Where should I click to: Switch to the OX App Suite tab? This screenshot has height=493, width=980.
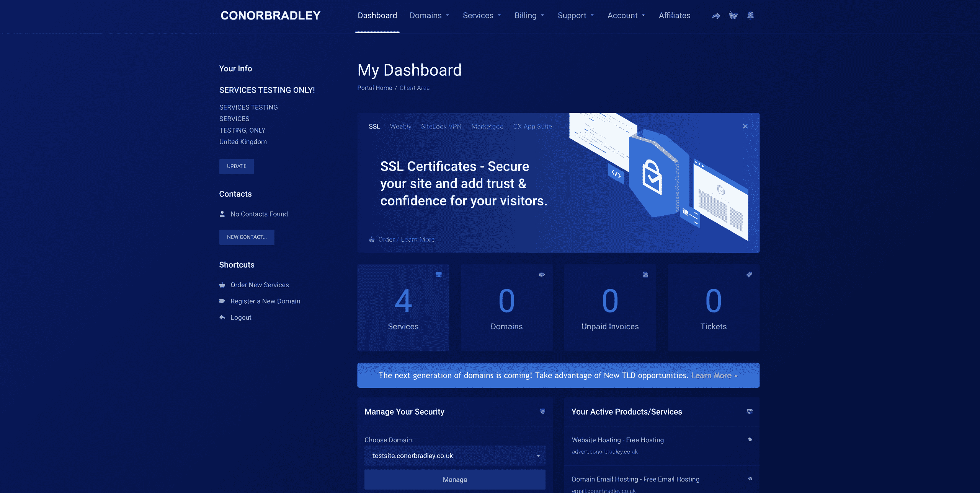click(x=532, y=127)
